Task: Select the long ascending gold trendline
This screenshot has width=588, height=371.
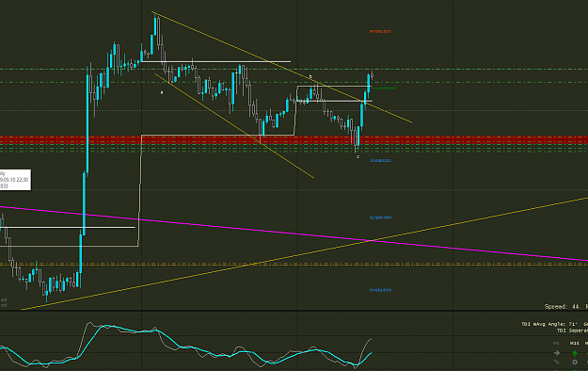Action: click(x=305, y=253)
